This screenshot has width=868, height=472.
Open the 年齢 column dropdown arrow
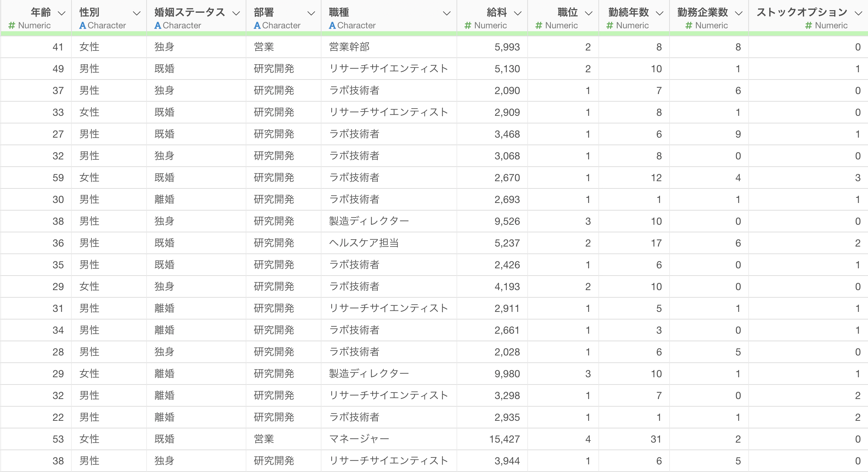click(62, 13)
